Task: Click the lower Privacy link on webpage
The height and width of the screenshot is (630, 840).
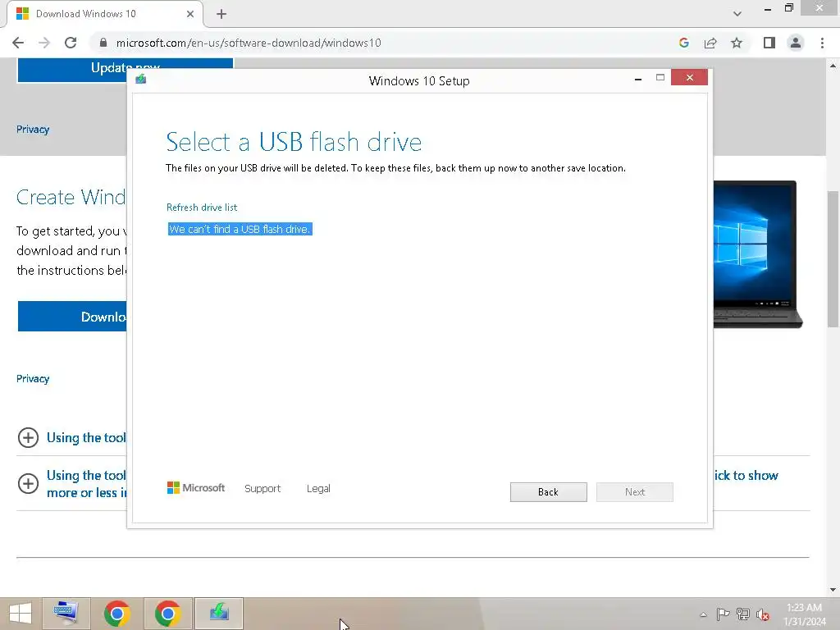Action: tap(33, 379)
